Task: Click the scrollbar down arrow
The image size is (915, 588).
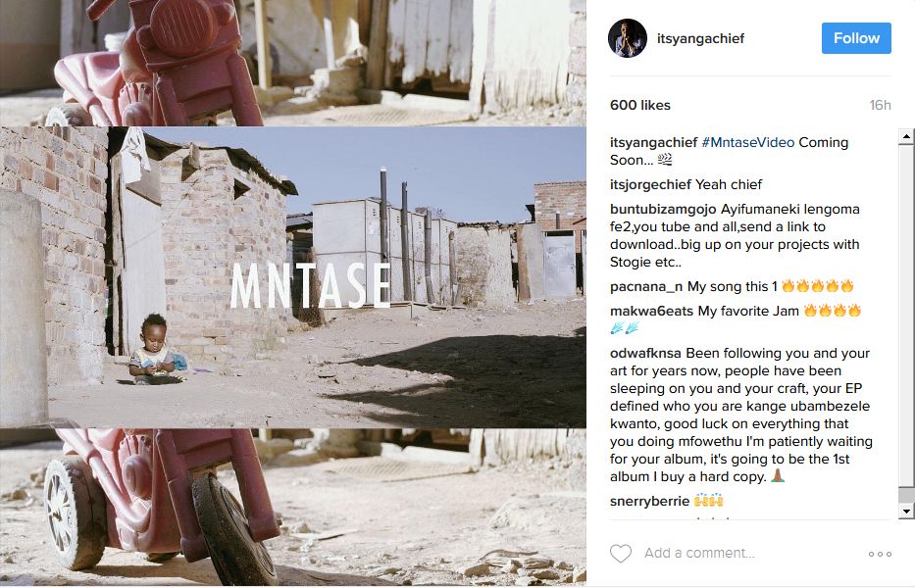Action: tap(906, 511)
